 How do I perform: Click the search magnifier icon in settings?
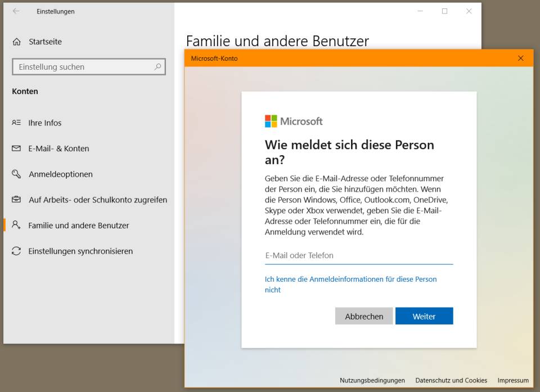[x=157, y=66]
